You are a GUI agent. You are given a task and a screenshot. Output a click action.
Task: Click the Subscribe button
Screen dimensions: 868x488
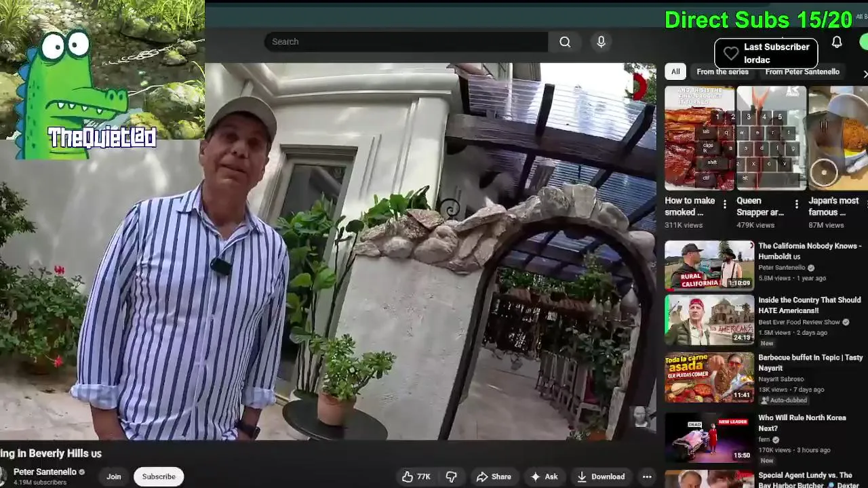pyautogui.click(x=159, y=476)
